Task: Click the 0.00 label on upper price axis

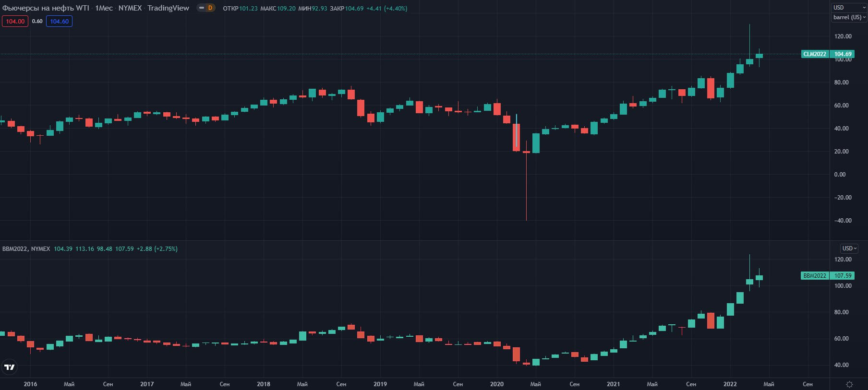Action: [x=840, y=175]
